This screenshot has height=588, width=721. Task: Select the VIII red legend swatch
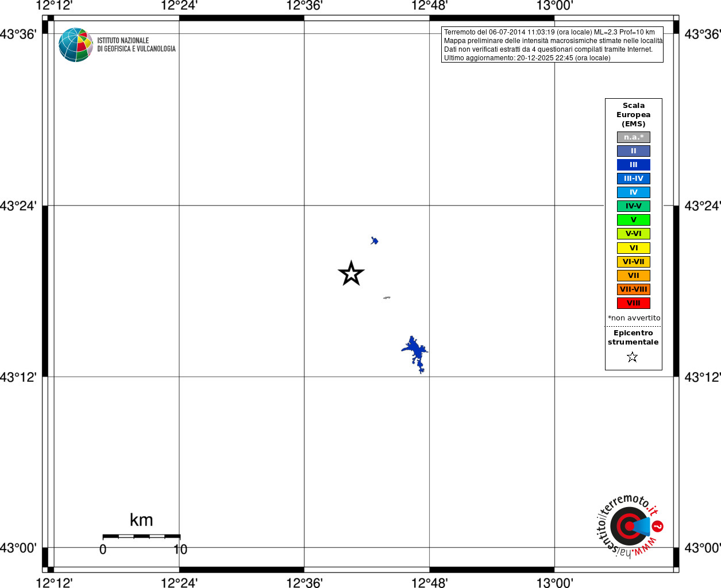pyautogui.click(x=634, y=303)
